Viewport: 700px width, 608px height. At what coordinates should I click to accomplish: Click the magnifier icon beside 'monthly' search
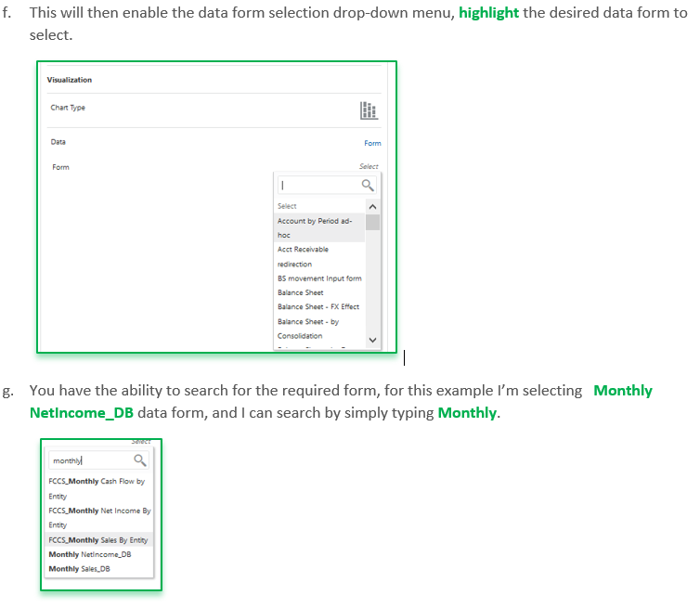click(x=140, y=460)
